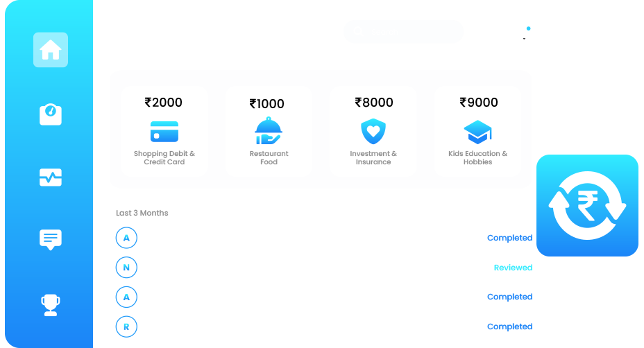Select the first Completed status link

509,238
